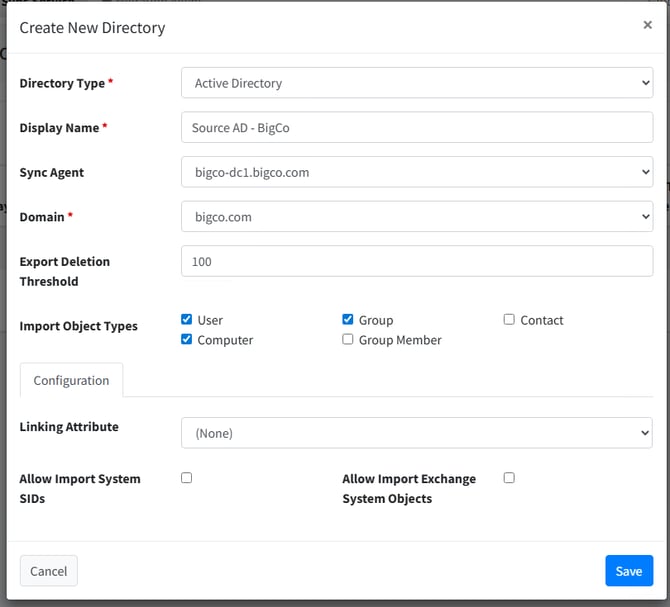Screen dimensions: 670x607
Task: Switch to the Configuration tab
Action: [x=71, y=380]
